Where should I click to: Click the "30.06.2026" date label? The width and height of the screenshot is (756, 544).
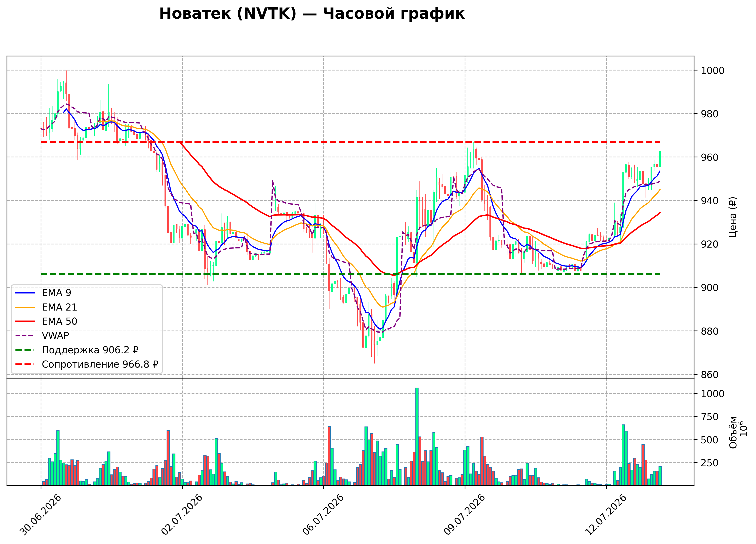tap(41, 515)
